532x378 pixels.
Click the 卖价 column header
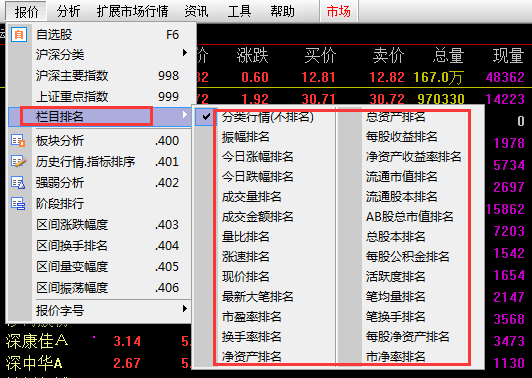[388, 55]
